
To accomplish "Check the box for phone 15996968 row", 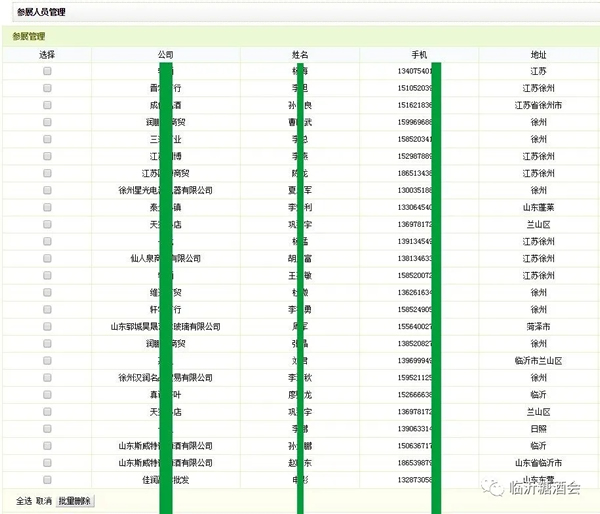I will (47, 122).
